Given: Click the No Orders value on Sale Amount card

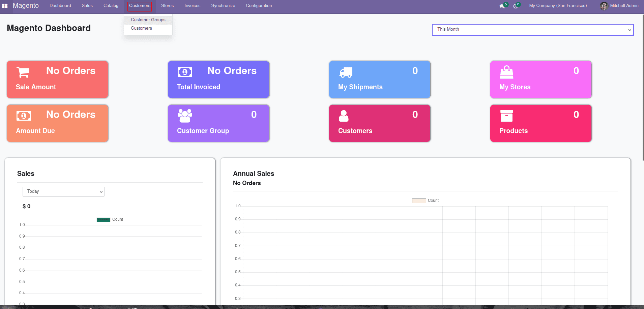Looking at the screenshot, I should coord(71,71).
